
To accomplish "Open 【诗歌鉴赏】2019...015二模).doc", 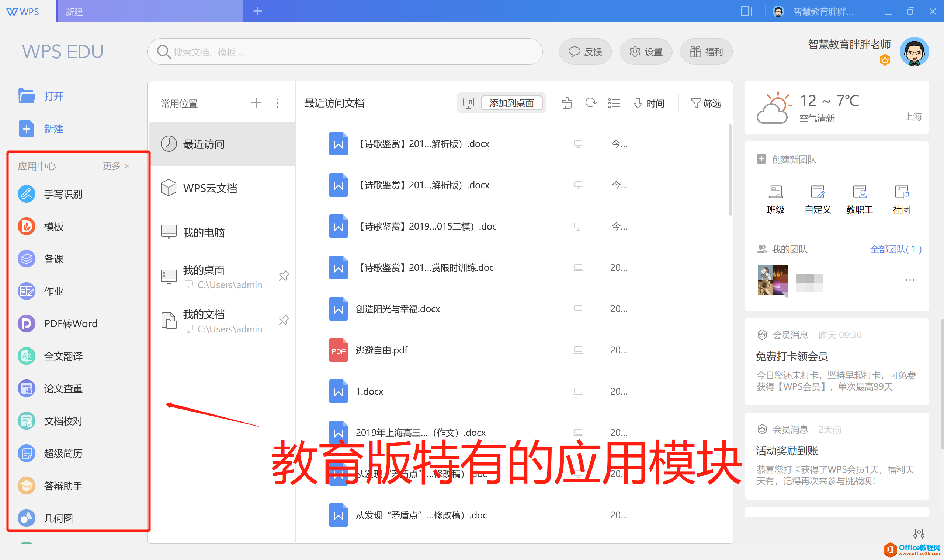I will point(426,227).
